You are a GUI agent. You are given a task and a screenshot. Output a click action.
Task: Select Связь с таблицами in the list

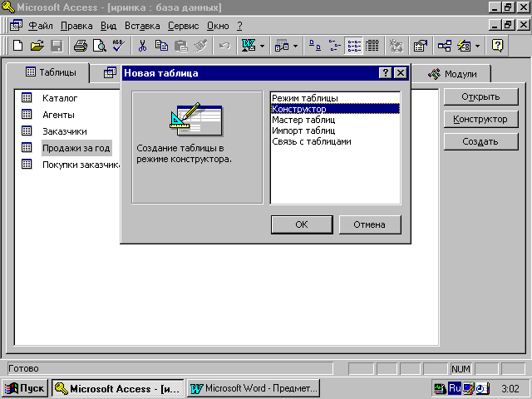click(x=335, y=141)
